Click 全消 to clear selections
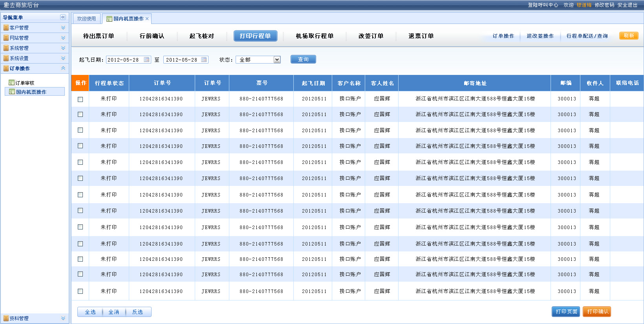 (x=114, y=312)
